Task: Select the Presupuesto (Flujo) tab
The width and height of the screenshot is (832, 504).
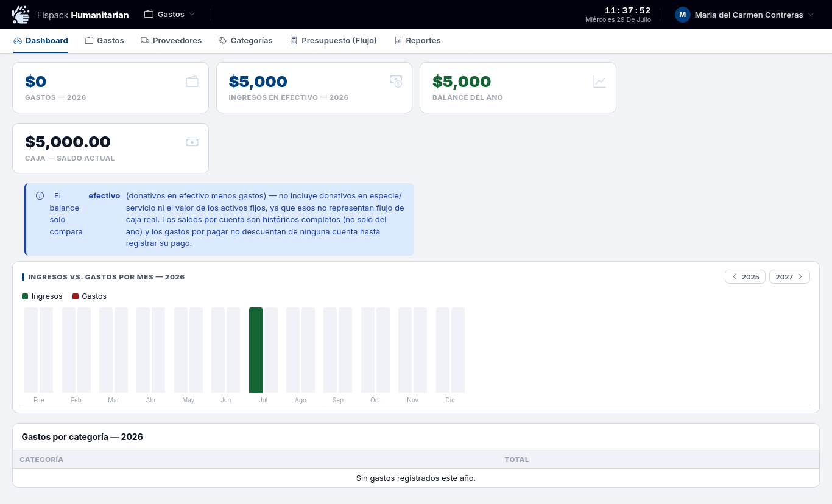Action: (x=333, y=40)
